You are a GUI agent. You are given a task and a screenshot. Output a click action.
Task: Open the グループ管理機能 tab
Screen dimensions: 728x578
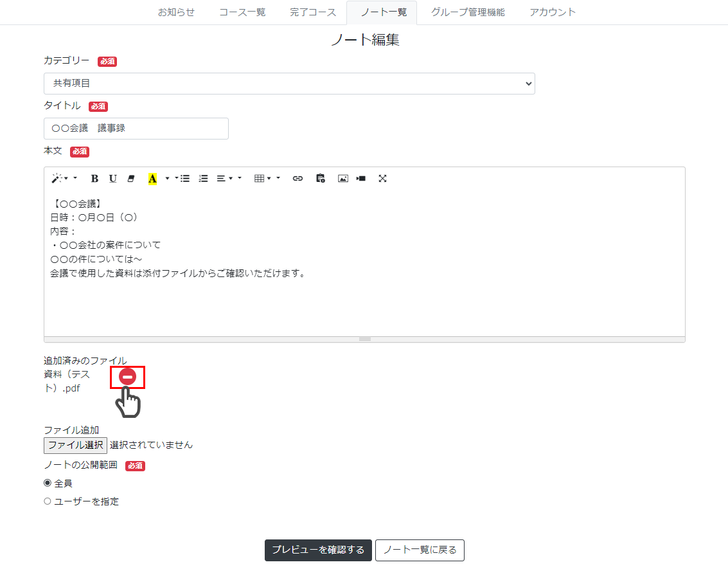(x=468, y=12)
